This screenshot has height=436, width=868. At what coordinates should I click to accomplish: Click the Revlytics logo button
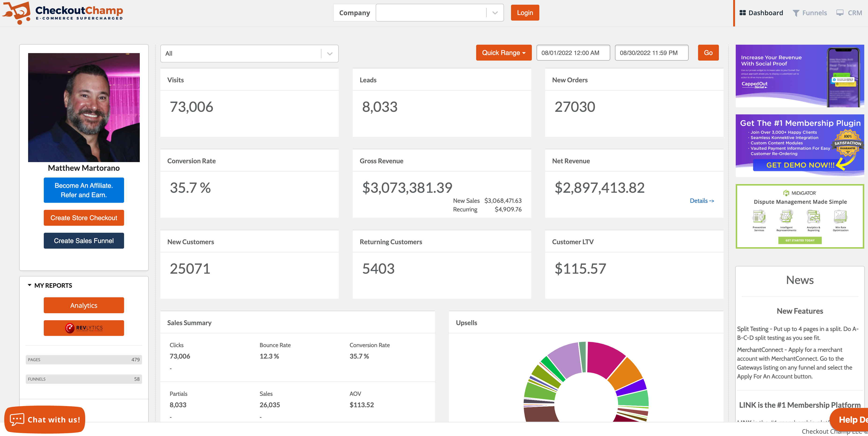coord(84,328)
